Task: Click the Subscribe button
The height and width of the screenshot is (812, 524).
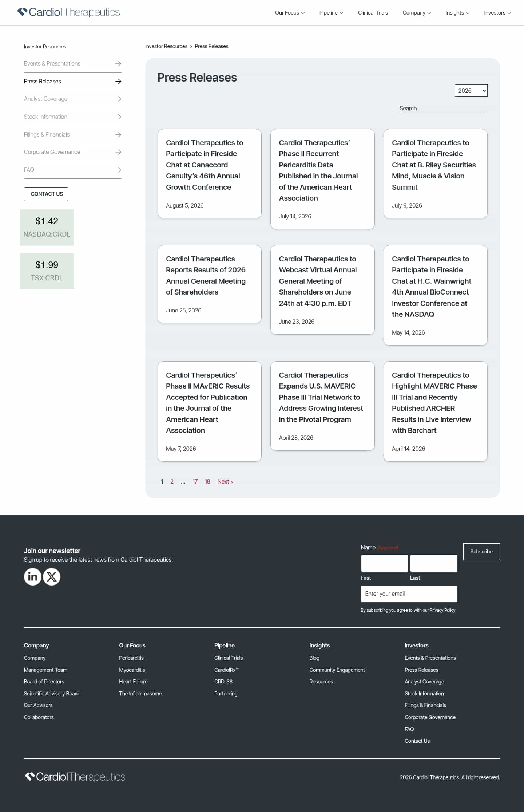Action: coord(481,552)
